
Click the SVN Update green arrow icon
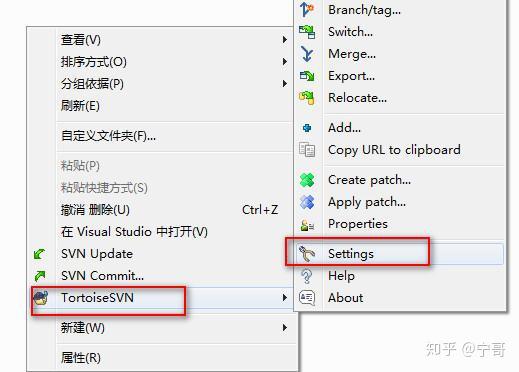tap(40, 254)
